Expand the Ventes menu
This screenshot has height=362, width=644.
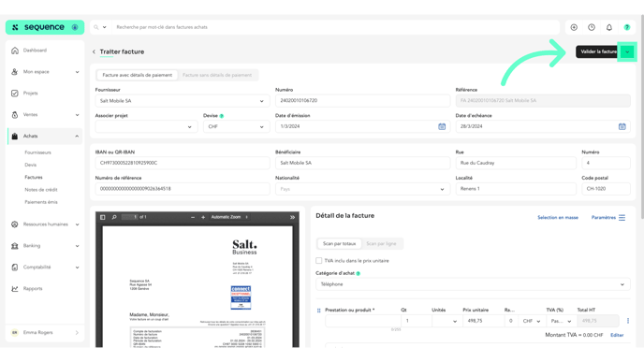pos(77,115)
